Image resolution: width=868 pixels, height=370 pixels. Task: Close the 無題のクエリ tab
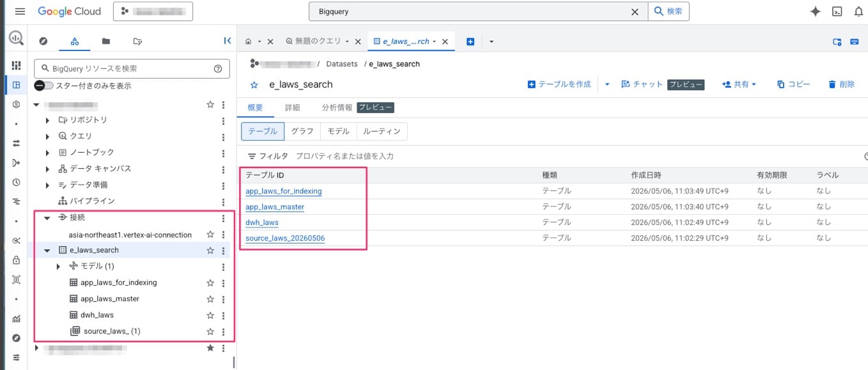(x=358, y=42)
